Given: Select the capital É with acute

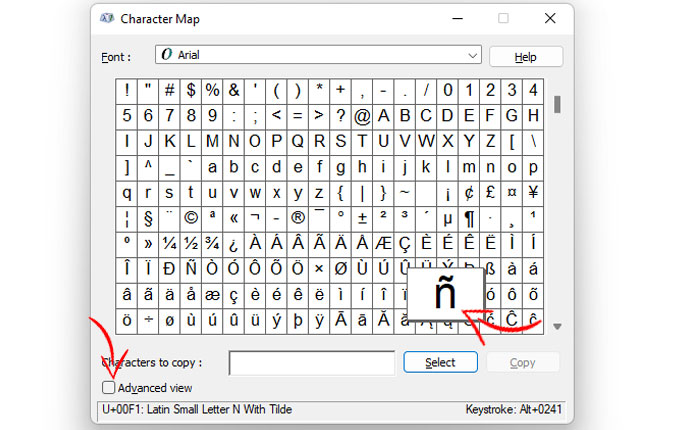Looking at the screenshot, I should coord(447,244).
